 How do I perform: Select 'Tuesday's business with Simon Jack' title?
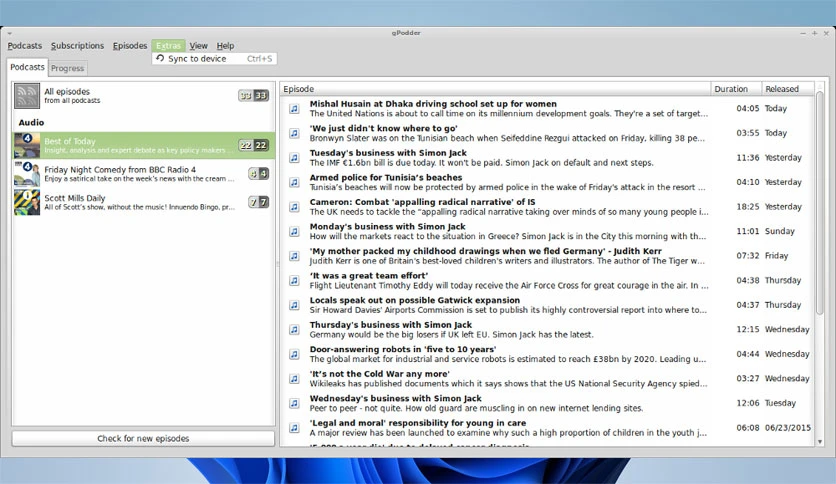[x=388, y=153]
